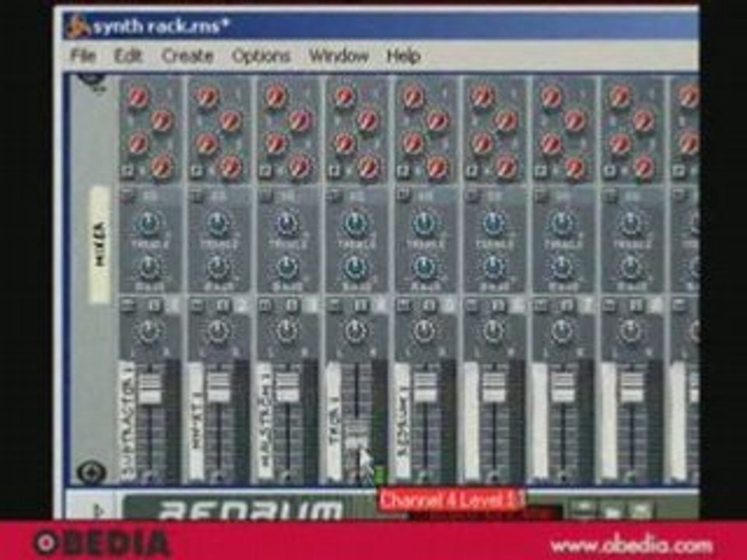Toggle EQ button on the REDRUM 1 channel
This screenshot has height=560, width=747.
pos(402,195)
